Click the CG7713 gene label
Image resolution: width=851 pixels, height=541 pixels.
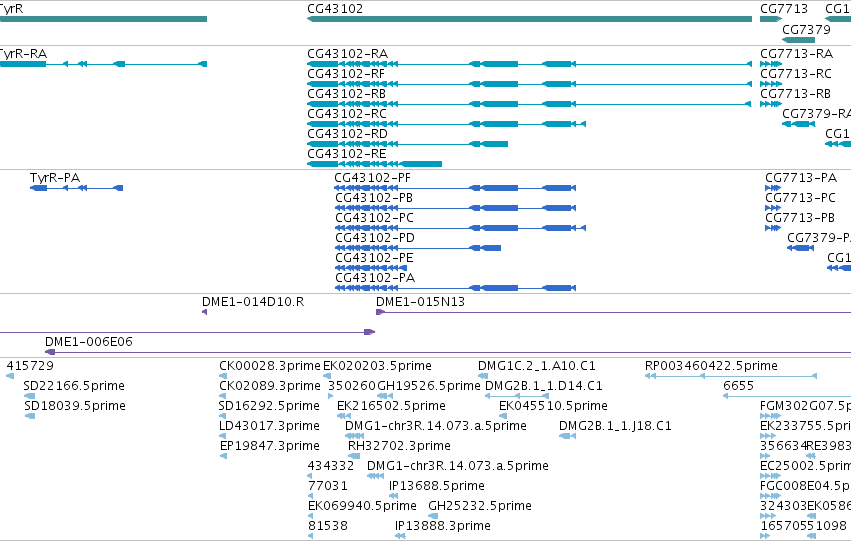pos(784,9)
